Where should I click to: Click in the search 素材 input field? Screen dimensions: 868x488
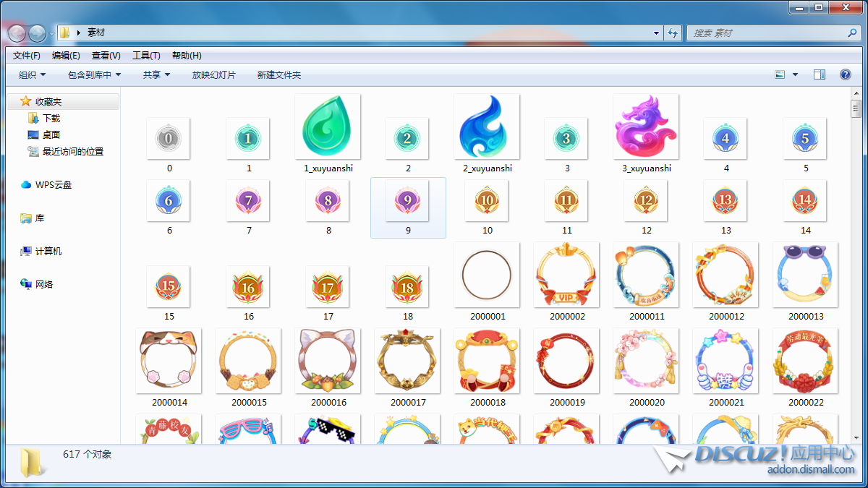click(x=767, y=33)
